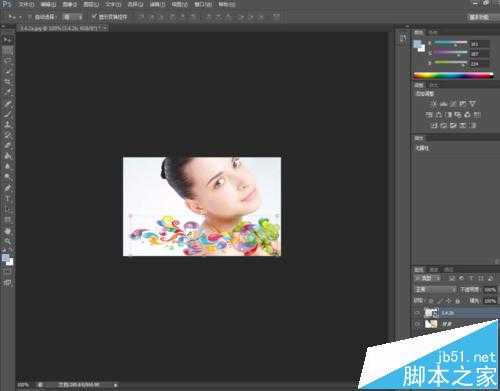Screen dimensions: 500x391
Task: Select the Eraser tool
Action: coord(7,145)
